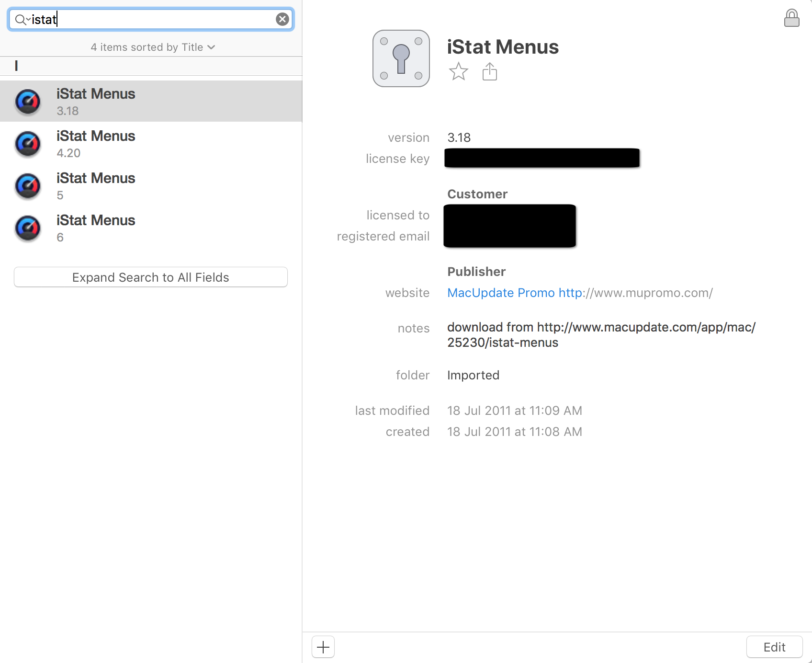
Task: Click the lock icon in top corner
Action: 791,18
